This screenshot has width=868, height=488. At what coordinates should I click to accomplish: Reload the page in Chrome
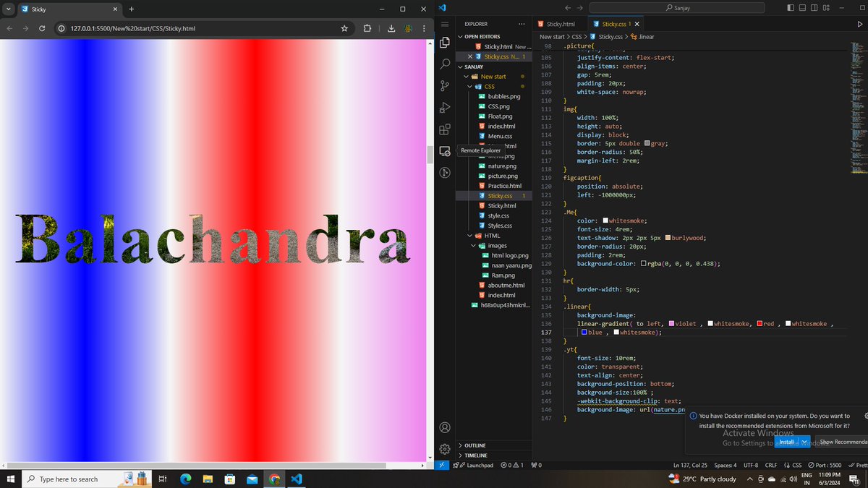coord(43,28)
